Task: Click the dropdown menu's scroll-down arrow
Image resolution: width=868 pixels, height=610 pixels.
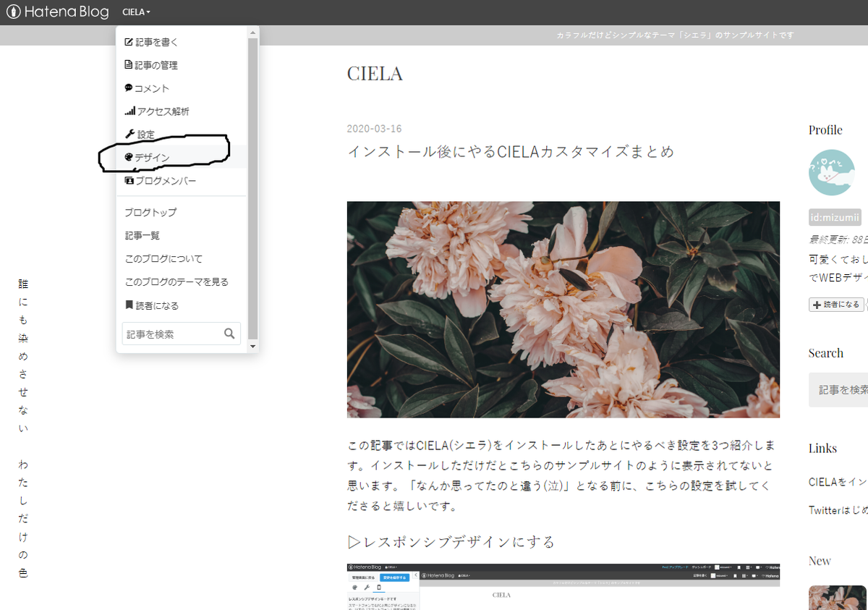Action: [x=252, y=346]
